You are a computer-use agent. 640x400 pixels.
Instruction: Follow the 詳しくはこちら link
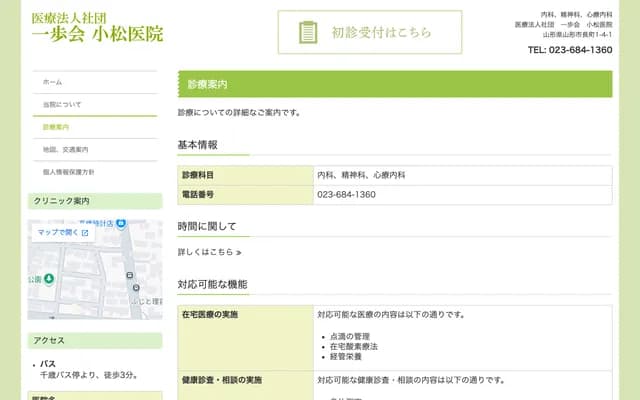[x=210, y=252]
